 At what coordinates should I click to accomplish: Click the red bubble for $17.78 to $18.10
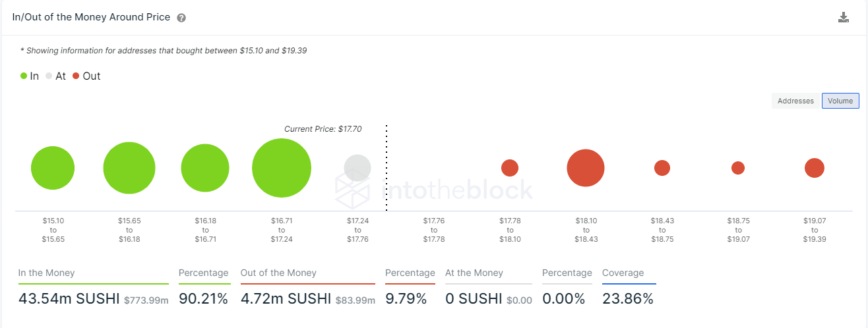[x=510, y=168]
